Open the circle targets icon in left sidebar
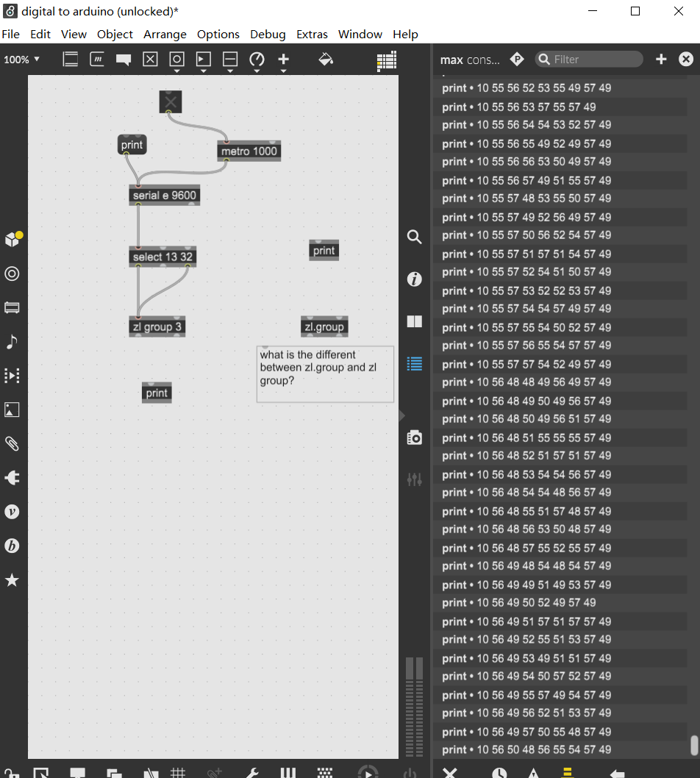 [12, 274]
